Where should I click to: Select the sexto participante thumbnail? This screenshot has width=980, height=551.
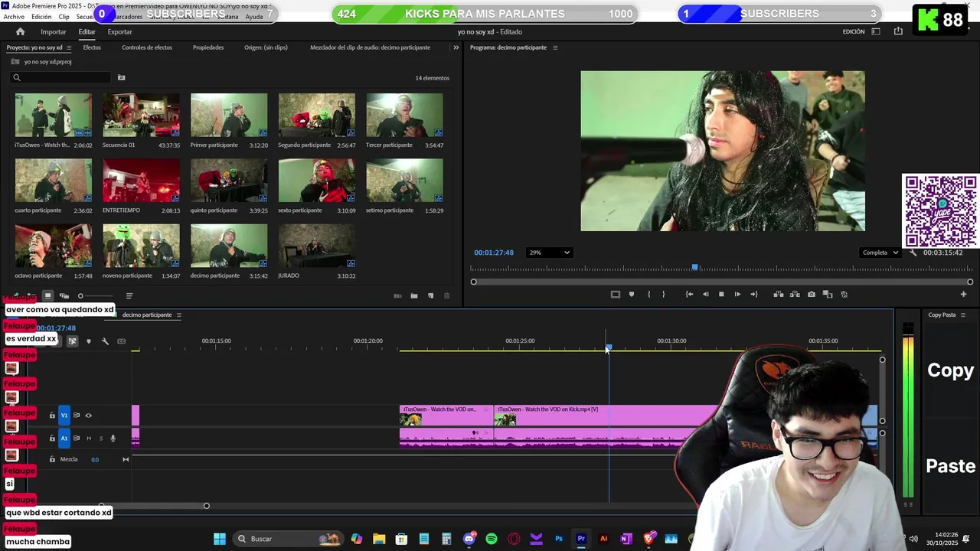click(317, 181)
